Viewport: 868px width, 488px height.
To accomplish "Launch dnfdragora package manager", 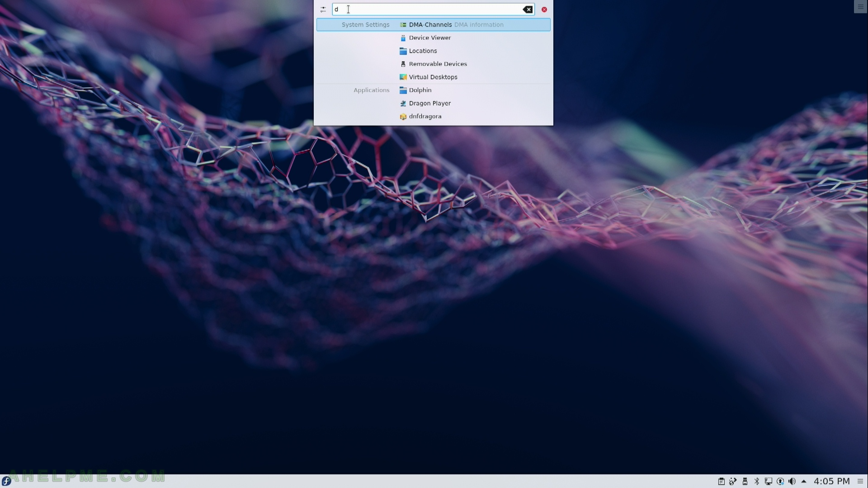I will pyautogui.click(x=433, y=117).
